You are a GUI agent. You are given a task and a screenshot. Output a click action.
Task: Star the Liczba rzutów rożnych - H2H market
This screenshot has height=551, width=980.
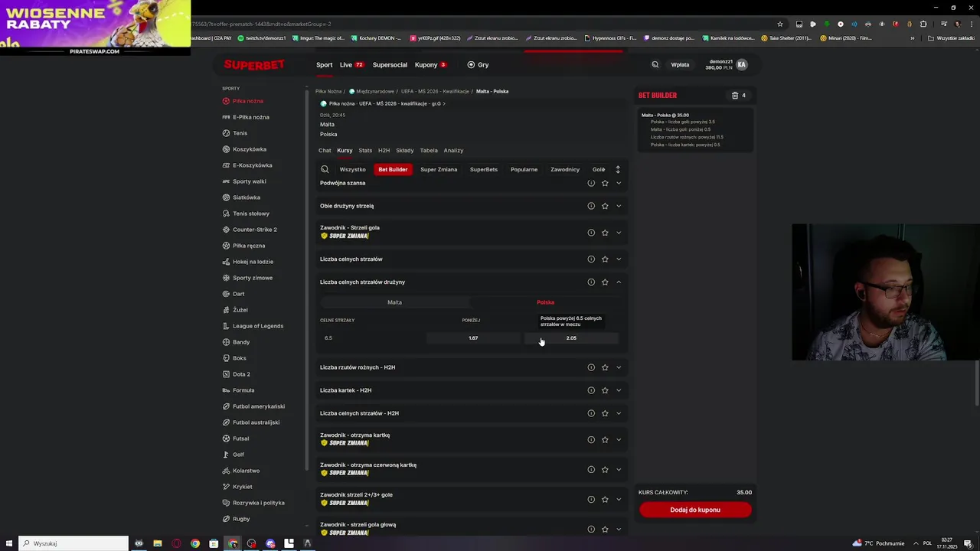click(605, 367)
